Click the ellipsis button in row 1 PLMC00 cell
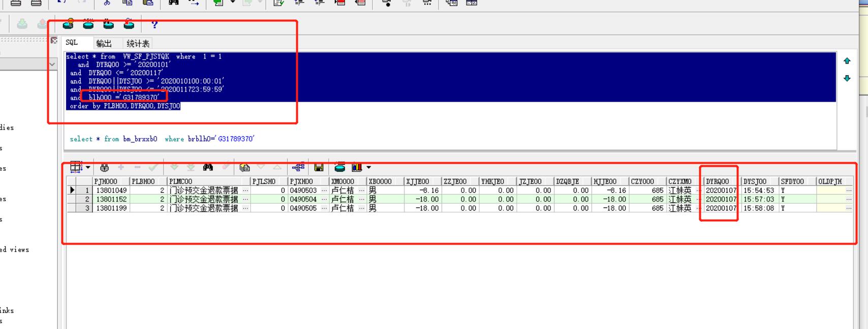The height and width of the screenshot is (329, 868). pos(246,190)
